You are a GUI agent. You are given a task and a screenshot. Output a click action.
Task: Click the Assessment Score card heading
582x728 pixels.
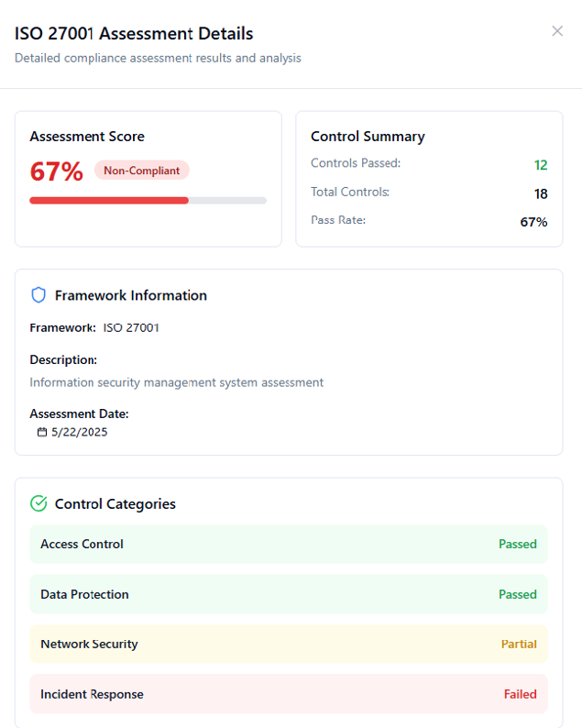(x=87, y=137)
